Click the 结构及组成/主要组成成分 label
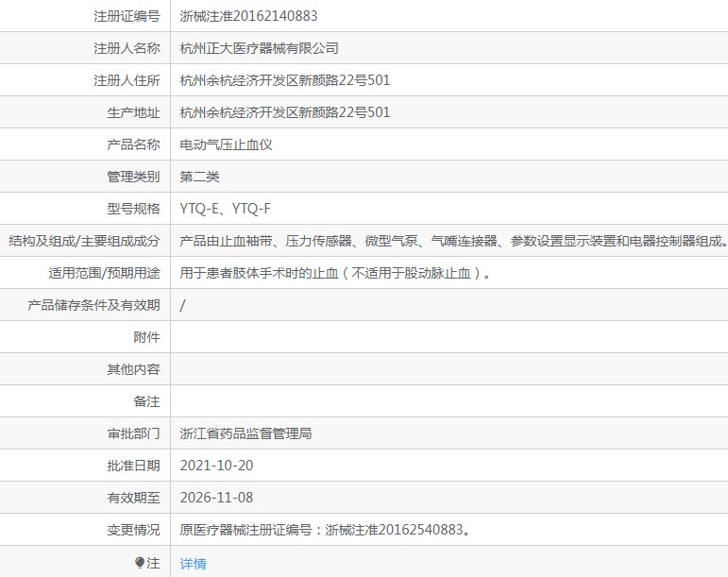This screenshot has width=728, height=577. [x=84, y=241]
